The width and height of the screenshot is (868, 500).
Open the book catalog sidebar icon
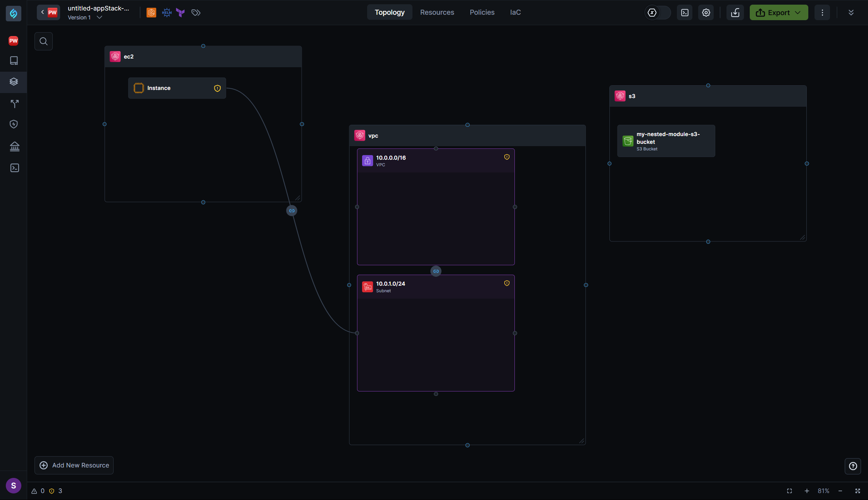click(14, 60)
